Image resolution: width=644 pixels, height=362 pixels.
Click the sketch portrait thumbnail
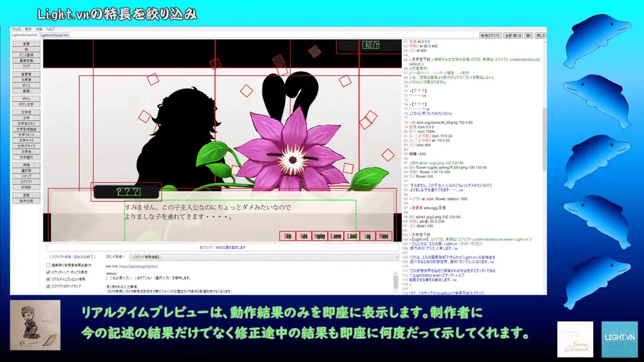pyautogui.click(x=35, y=325)
